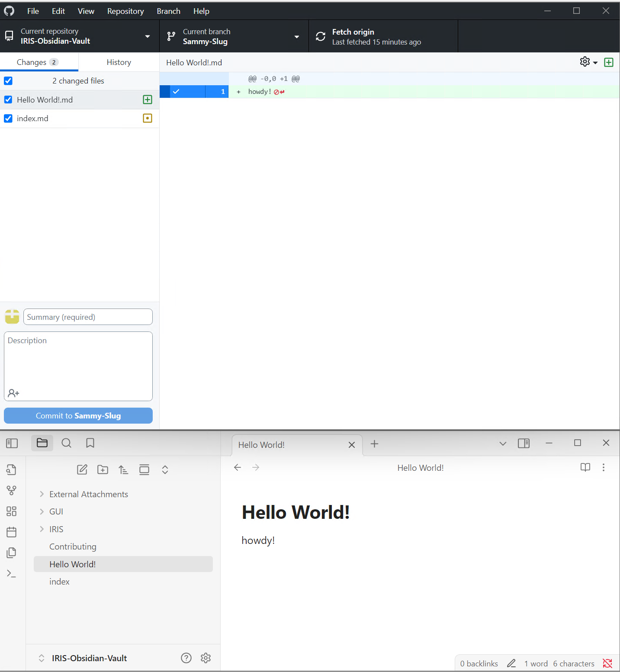Open the Branch menu

[x=168, y=11]
